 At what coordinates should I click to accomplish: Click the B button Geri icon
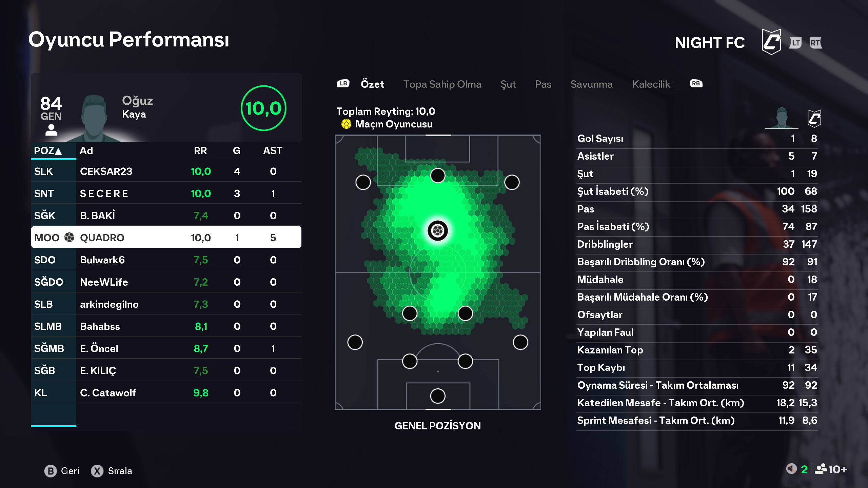pos(51,471)
